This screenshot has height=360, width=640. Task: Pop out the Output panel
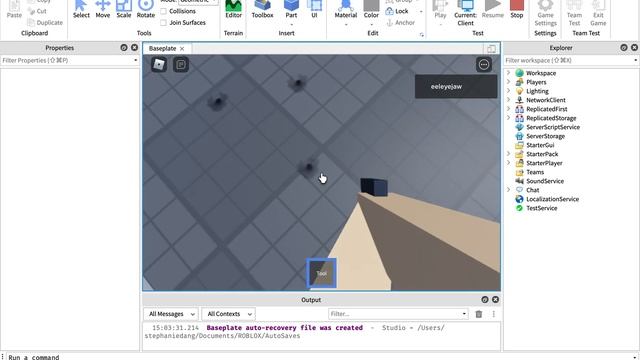[484, 300]
